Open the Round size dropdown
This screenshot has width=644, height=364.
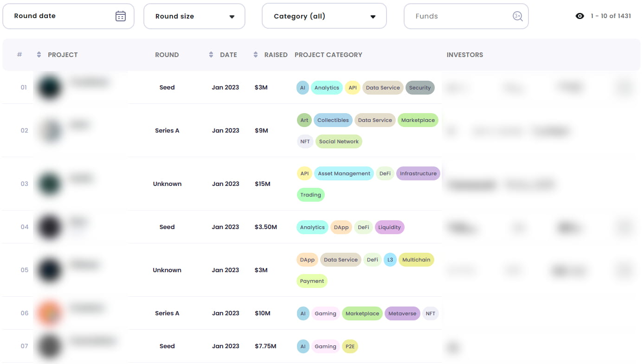pyautogui.click(x=194, y=16)
